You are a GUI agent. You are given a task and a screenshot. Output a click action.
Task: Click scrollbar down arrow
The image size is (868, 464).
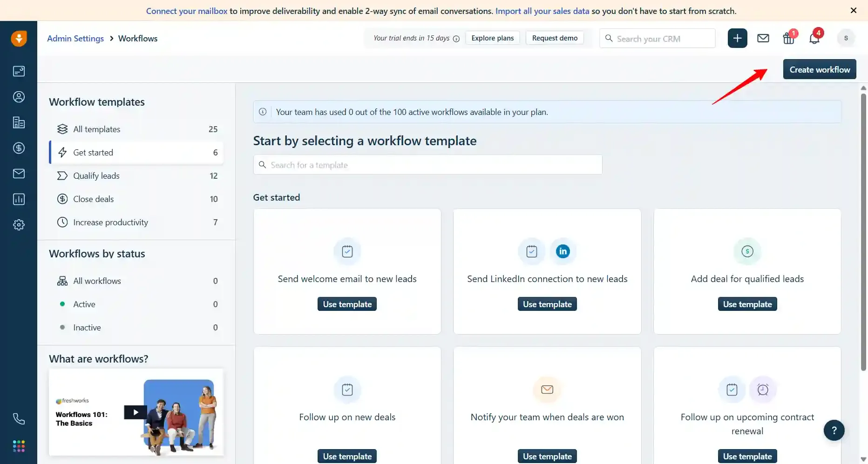[x=863, y=459]
